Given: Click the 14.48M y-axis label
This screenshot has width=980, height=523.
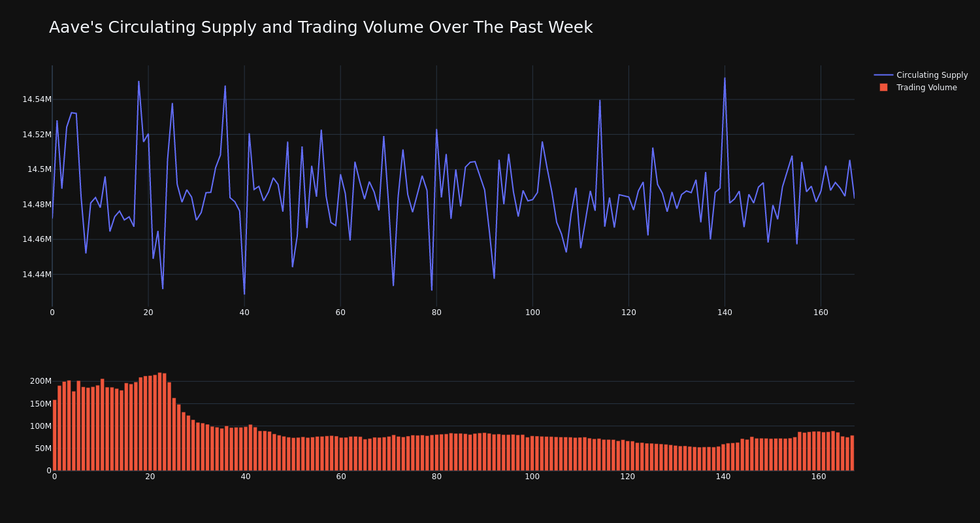Looking at the screenshot, I should [x=37, y=205].
